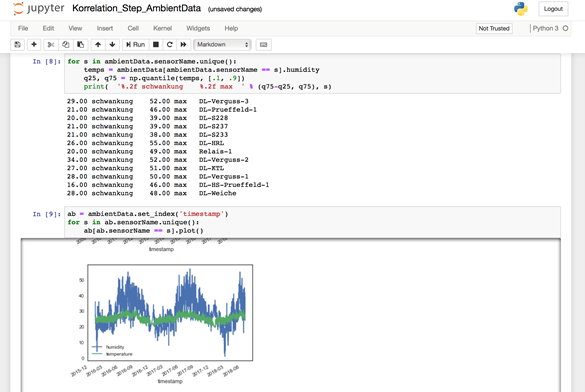Click the Not Trusted button

494,28
